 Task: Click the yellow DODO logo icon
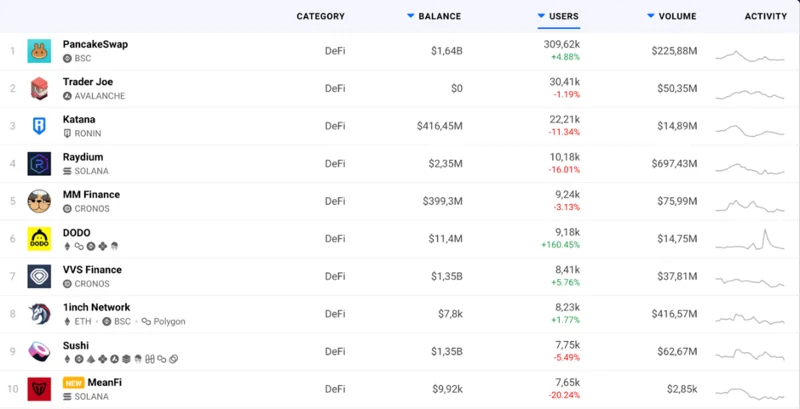pyautogui.click(x=39, y=239)
